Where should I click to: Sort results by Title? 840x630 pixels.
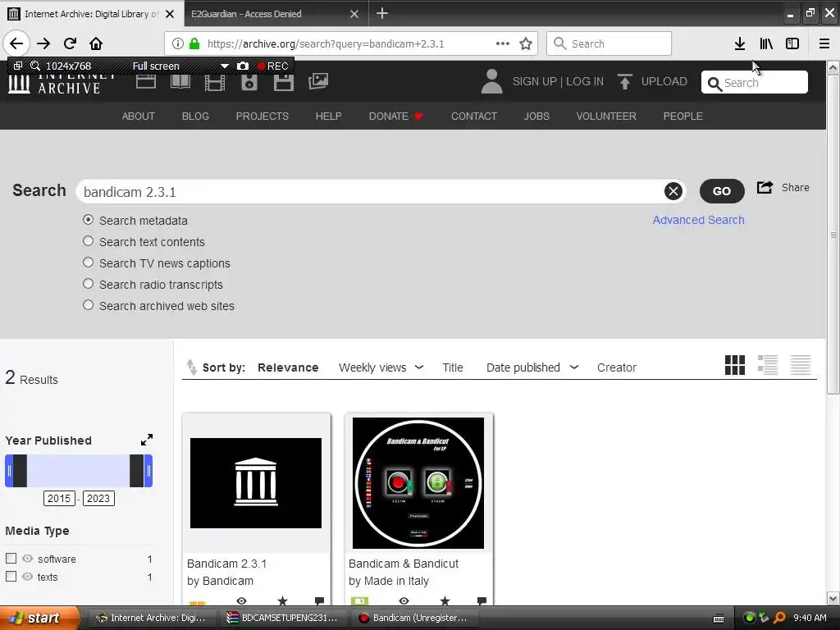pos(453,367)
